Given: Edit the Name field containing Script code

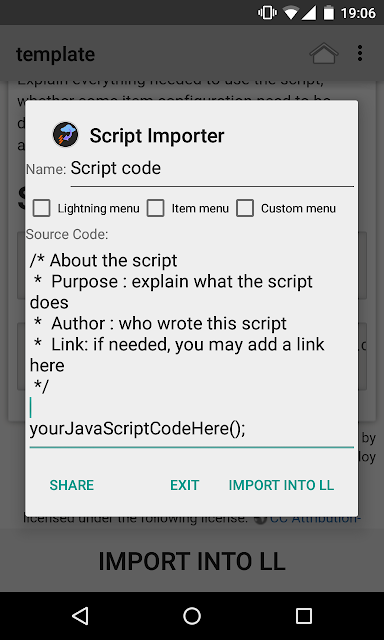Looking at the screenshot, I should pyautogui.click(x=212, y=170).
